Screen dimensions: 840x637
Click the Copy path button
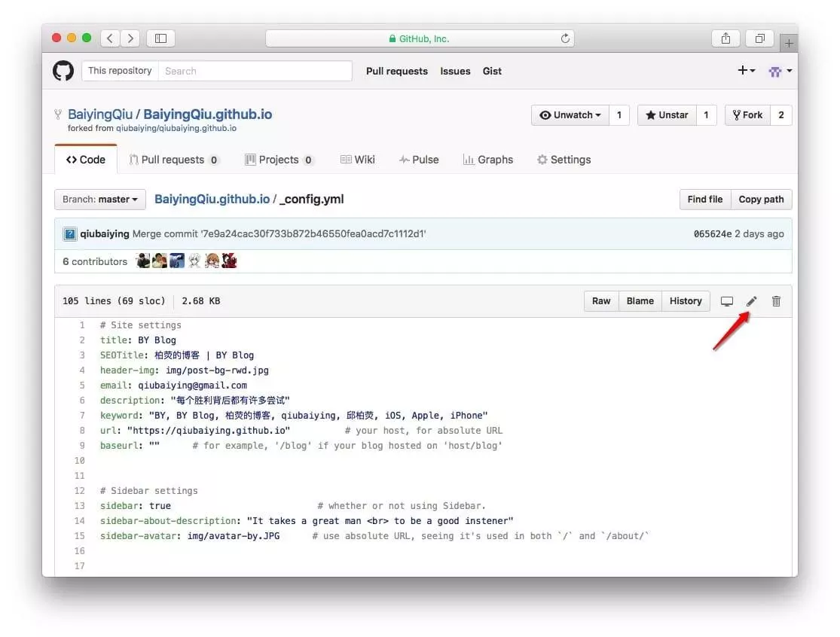(x=761, y=199)
